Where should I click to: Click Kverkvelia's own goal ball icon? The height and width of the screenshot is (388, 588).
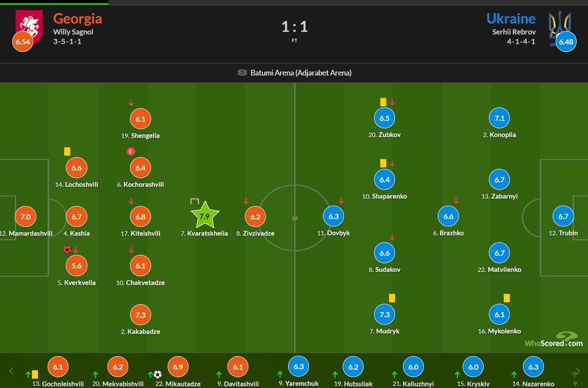point(67,249)
